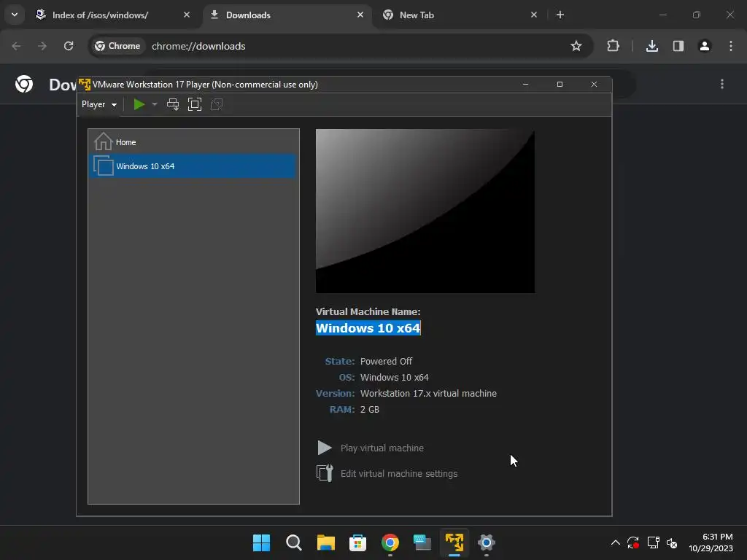Reload the Chrome page
Image resolution: width=747 pixels, height=560 pixels.
(69, 46)
